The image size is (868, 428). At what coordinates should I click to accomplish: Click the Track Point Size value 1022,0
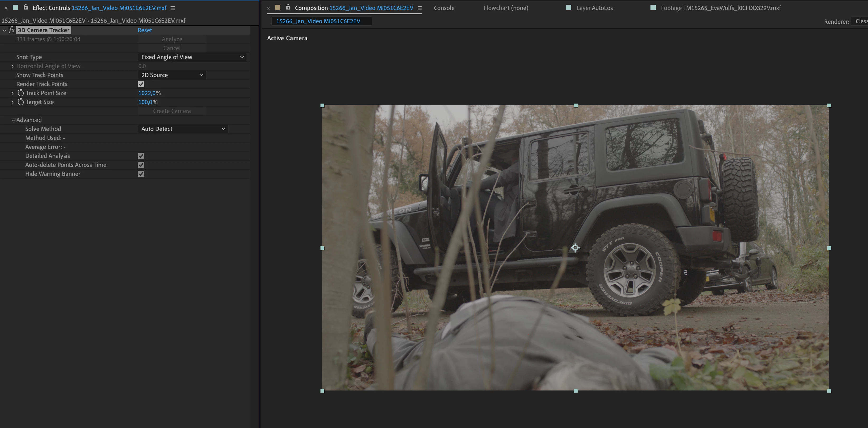(147, 93)
